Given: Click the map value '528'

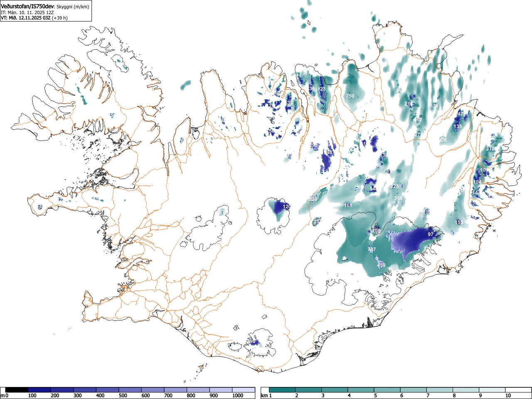Looking at the screenshot, I should [313, 199].
